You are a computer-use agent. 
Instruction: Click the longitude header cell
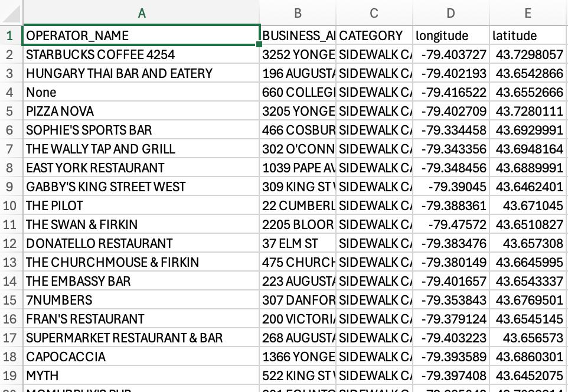tap(451, 35)
